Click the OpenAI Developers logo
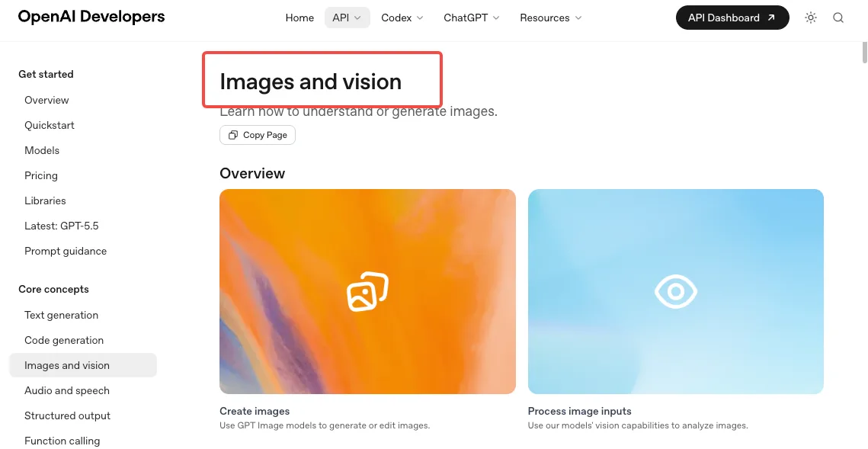 91,17
